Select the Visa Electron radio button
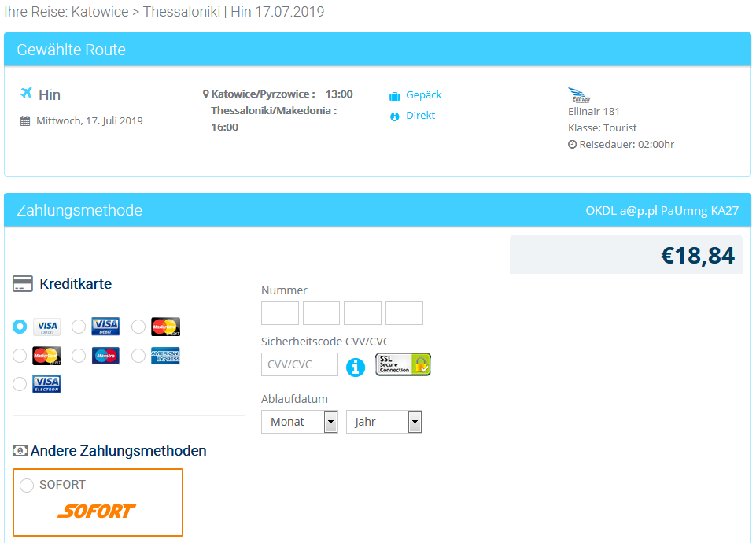The image size is (756, 543). coord(20,384)
